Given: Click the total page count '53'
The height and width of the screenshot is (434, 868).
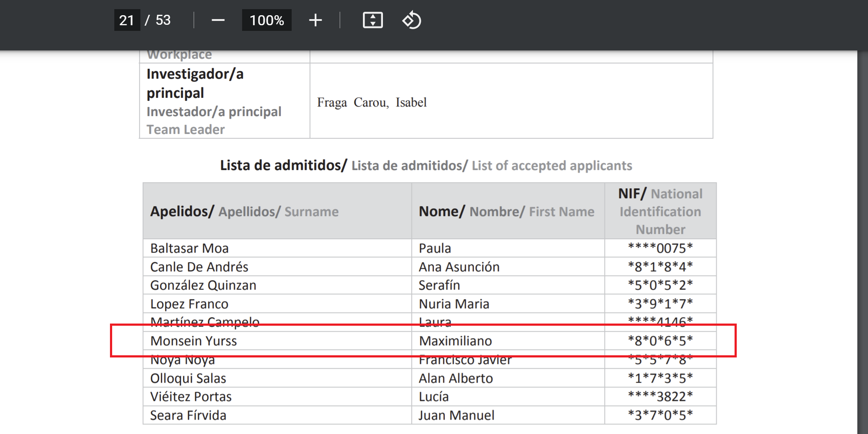Looking at the screenshot, I should (x=163, y=20).
